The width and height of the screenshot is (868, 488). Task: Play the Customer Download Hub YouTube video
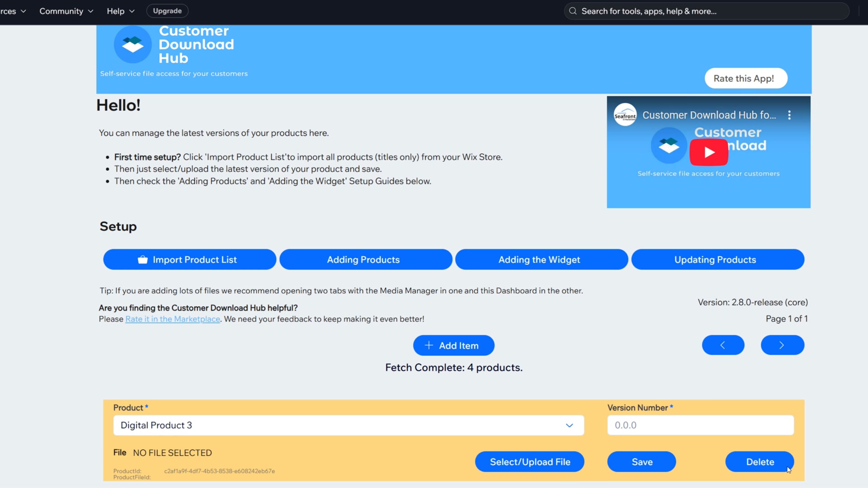708,152
